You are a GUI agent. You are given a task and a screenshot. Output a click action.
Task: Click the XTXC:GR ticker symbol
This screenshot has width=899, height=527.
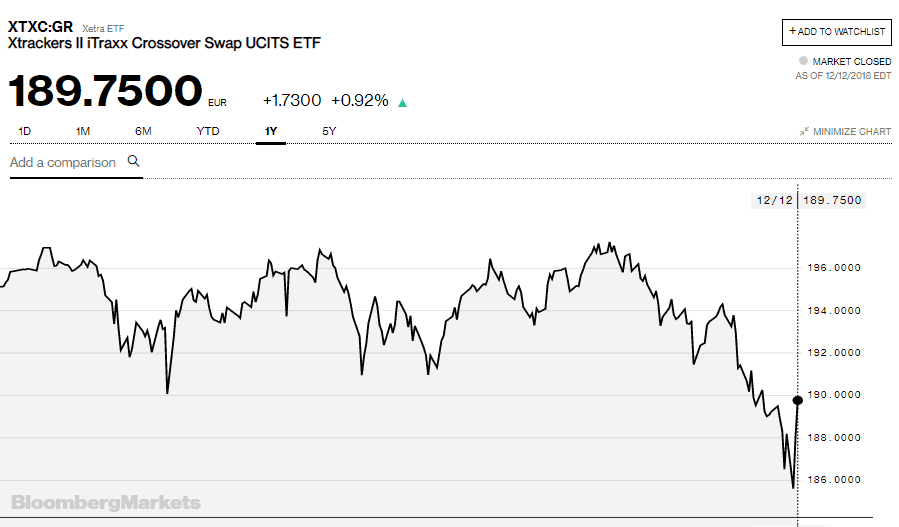(x=41, y=27)
